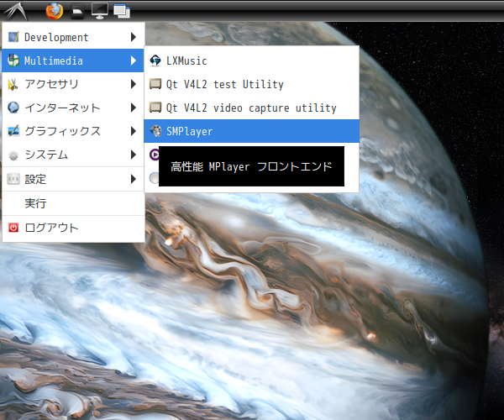Click the Development category icon
The width and height of the screenshot is (504, 420).
(13, 37)
